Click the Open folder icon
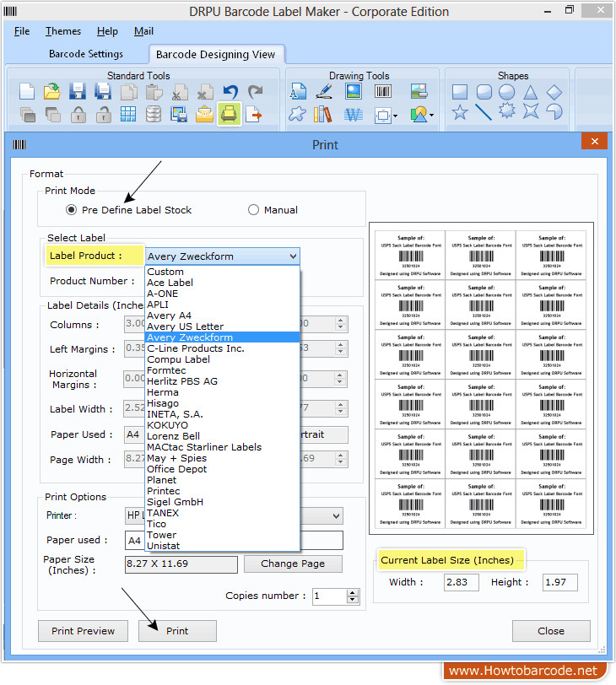Viewport: 616px width, 685px height. [51, 92]
